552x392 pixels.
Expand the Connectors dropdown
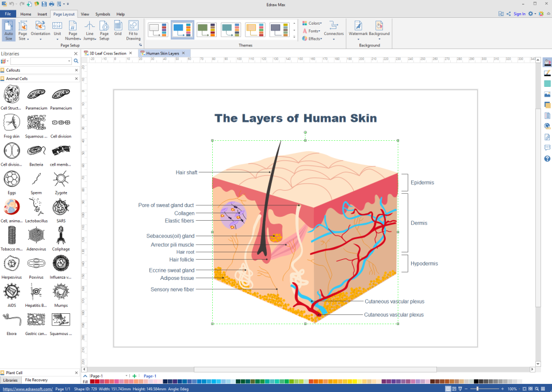333,30
